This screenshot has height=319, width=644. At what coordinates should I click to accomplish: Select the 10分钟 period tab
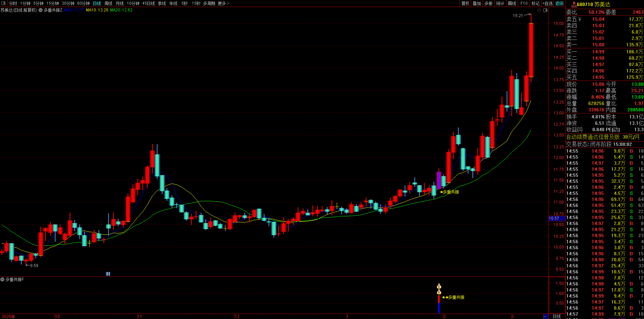tap(133, 3)
